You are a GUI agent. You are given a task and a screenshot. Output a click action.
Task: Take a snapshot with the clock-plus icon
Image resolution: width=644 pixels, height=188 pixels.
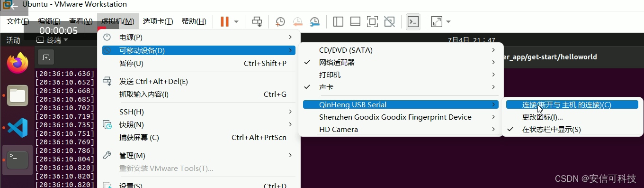click(x=280, y=21)
